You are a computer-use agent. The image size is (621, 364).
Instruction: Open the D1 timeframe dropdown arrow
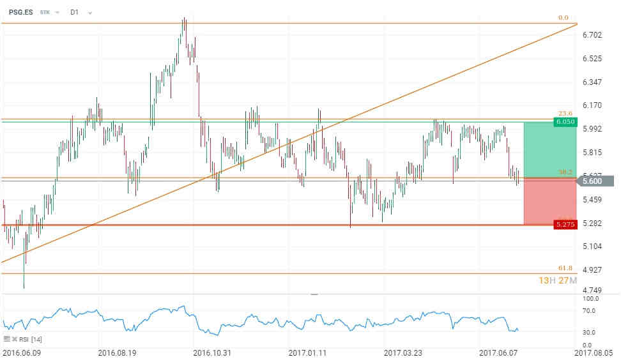(x=89, y=12)
